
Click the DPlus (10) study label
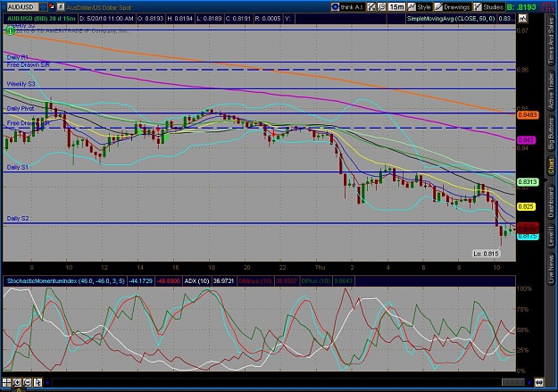tap(315, 281)
